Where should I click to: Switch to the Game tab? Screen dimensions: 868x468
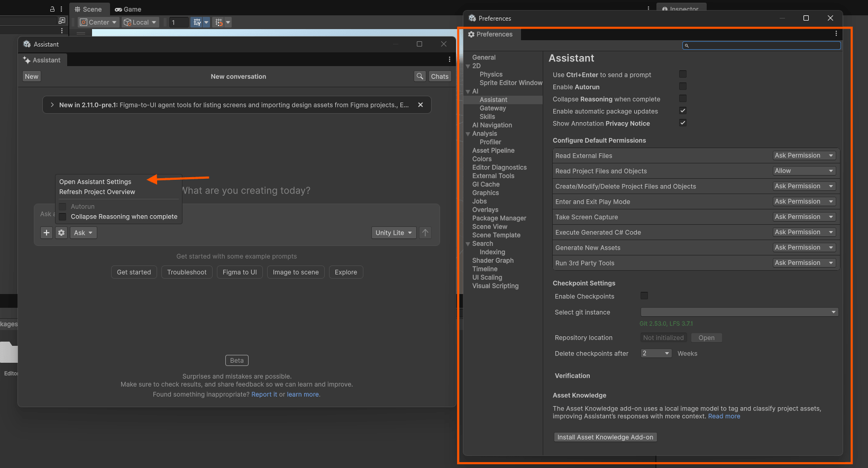point(128,9)
